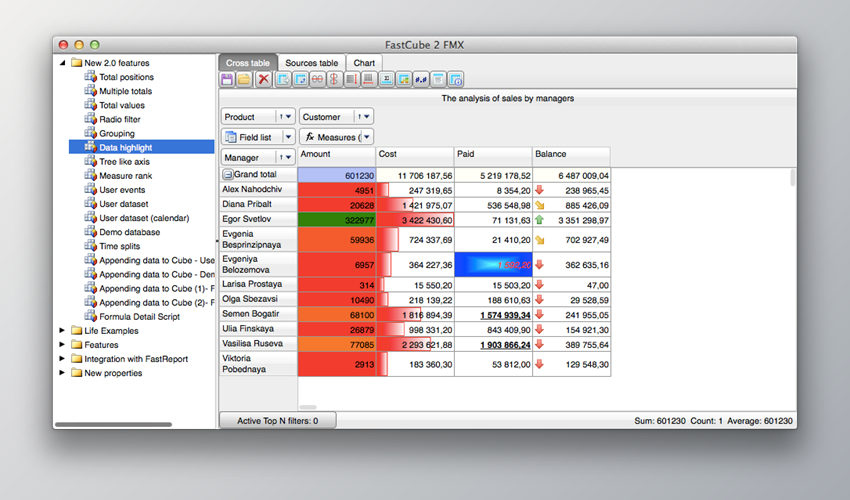Viewport: 850px width, 500px height.
Task: Click the purple Save cube toolbar icon
Action: coord(227,80)
